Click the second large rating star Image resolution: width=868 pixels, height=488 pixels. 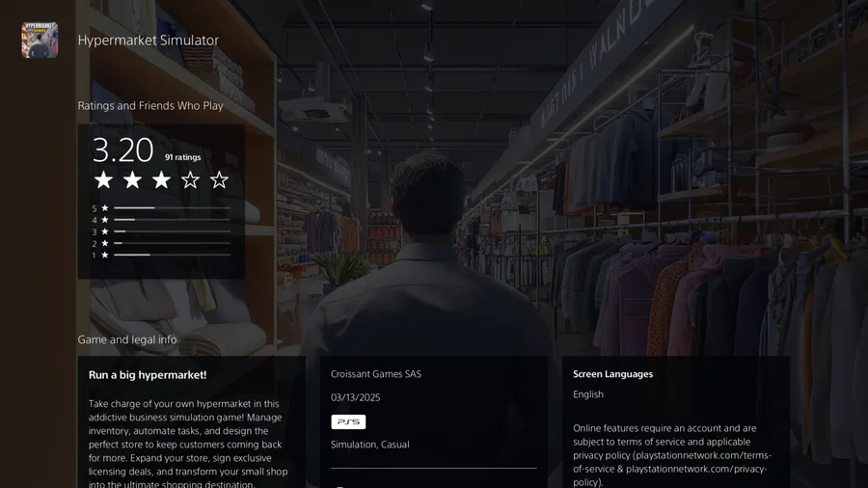[x=132, y=179]
